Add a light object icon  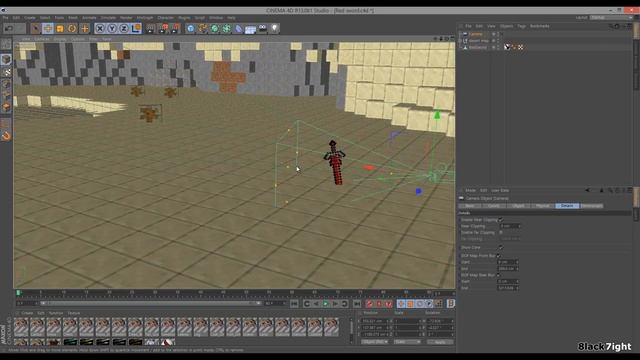tap(274, 28)
